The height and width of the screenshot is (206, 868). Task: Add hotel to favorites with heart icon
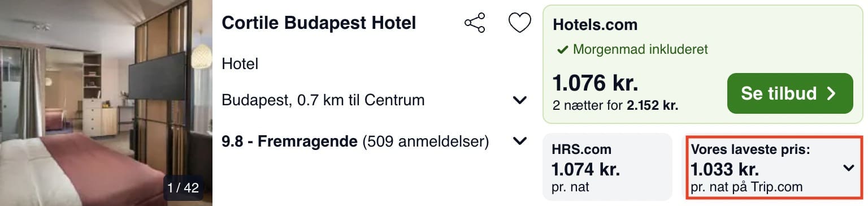click(519, 23)
